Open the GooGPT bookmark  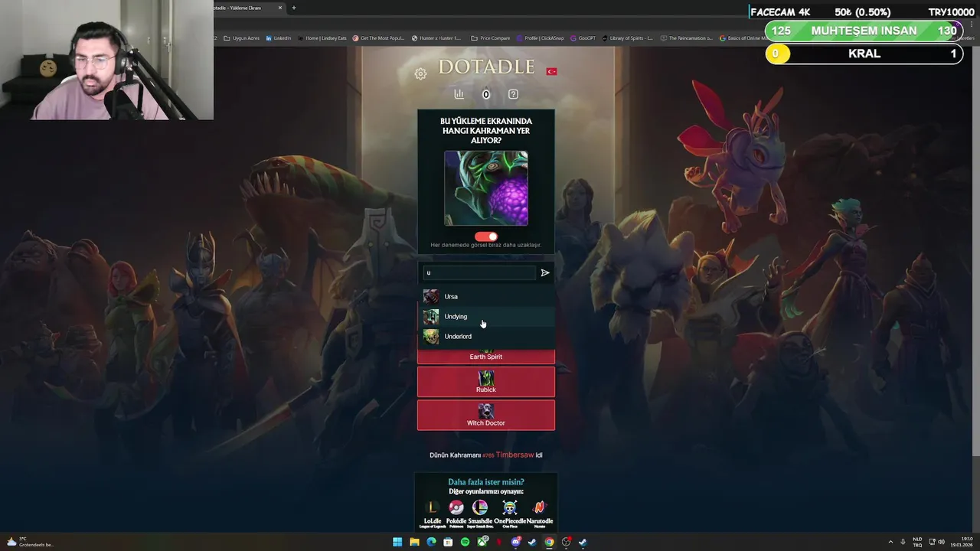pos(583,38)
